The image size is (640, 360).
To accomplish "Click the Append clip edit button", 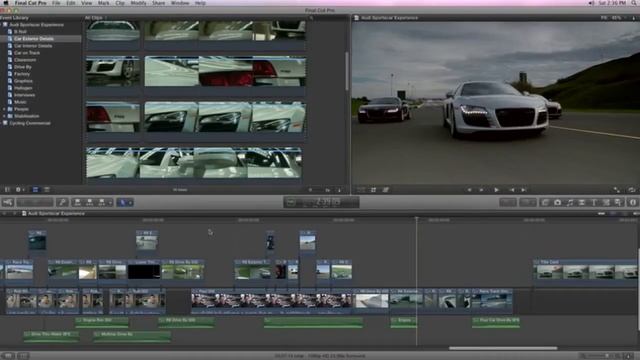I will coord(101,202).
